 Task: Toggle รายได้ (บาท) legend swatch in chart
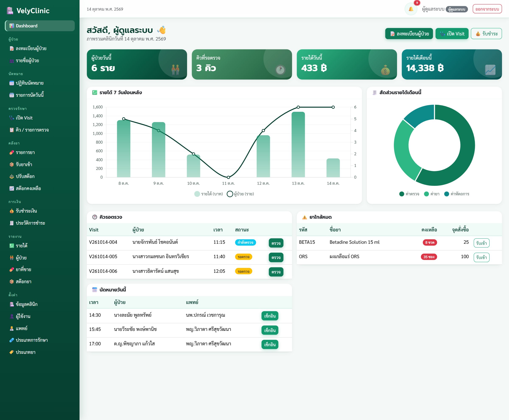(x=197, y=194)
